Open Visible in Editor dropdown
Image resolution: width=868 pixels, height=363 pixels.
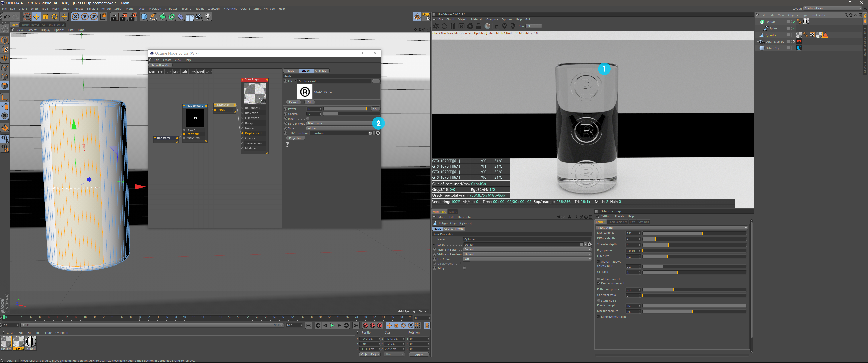click(x=527, y=250)
